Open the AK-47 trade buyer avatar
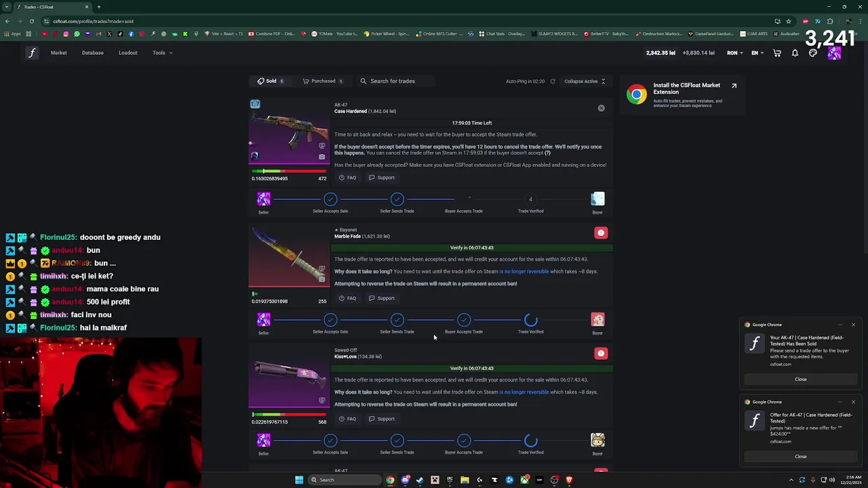This screenshot has height=488, width=868. tap(597, 199)
